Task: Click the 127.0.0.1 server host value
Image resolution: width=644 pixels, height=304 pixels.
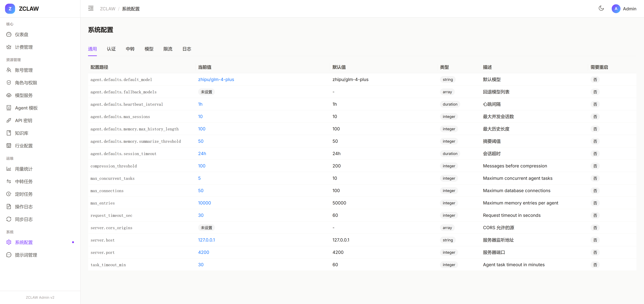Action: point(206,240)
